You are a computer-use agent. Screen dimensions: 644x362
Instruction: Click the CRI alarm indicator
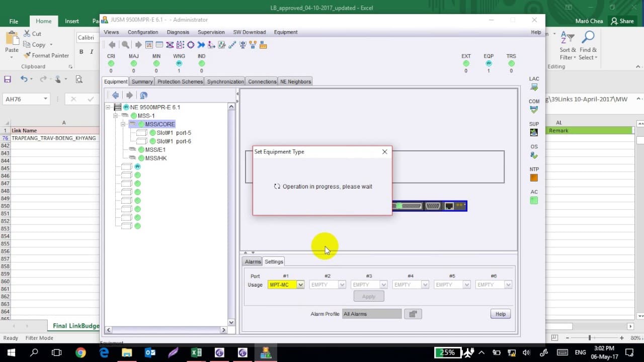[x=111, y=63]
